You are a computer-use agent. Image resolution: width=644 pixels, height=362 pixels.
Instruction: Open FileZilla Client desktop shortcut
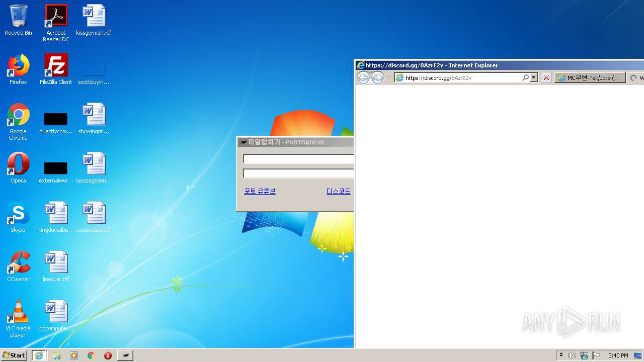(56, 69)
